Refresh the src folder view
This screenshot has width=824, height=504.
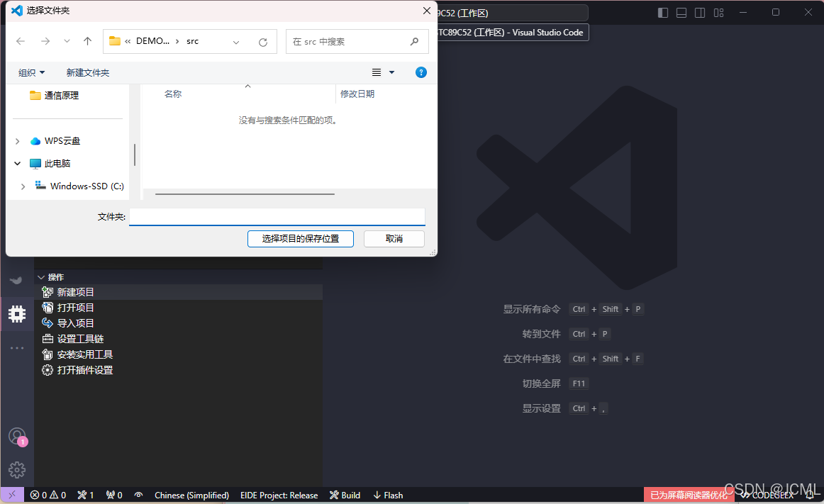263,42
